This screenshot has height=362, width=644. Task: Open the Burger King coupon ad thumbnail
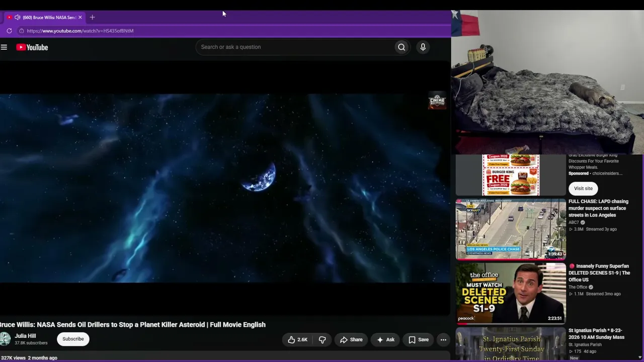coord(511,175)
